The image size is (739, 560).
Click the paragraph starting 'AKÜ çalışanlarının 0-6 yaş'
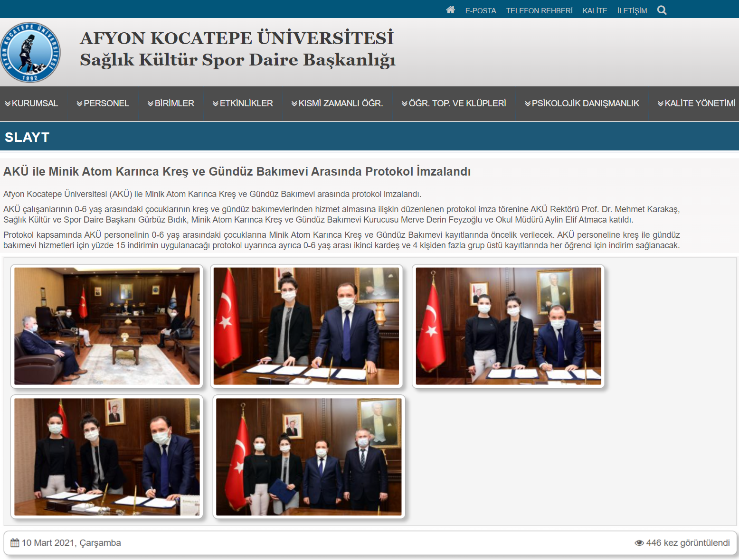(341, 215)
